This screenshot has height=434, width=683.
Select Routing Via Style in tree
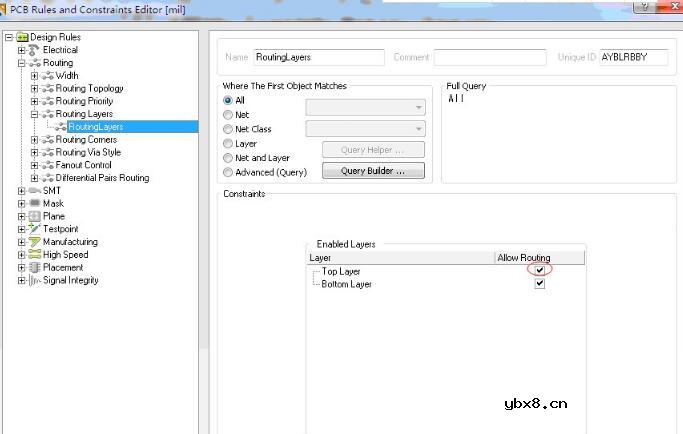point(88,153)
